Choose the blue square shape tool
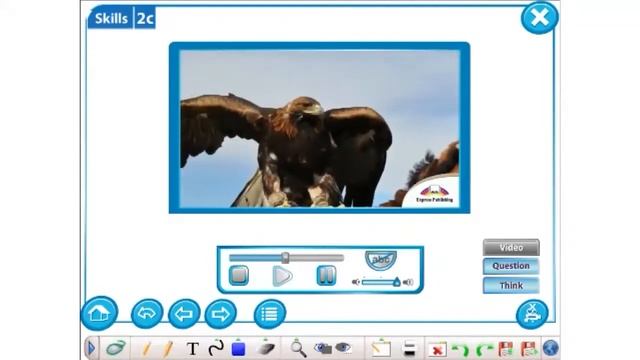Screen dimensions: 640x360 [238, 349]
